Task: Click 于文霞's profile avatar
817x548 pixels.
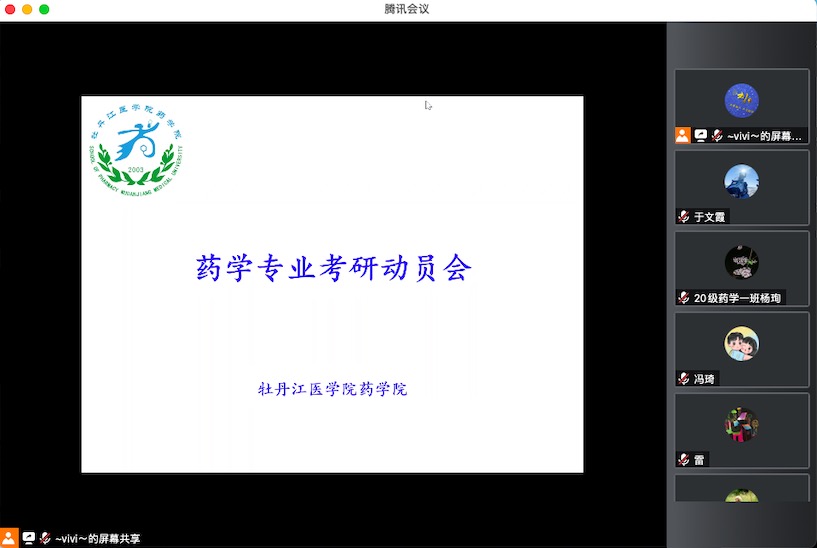Action: [x=741, y=181]
